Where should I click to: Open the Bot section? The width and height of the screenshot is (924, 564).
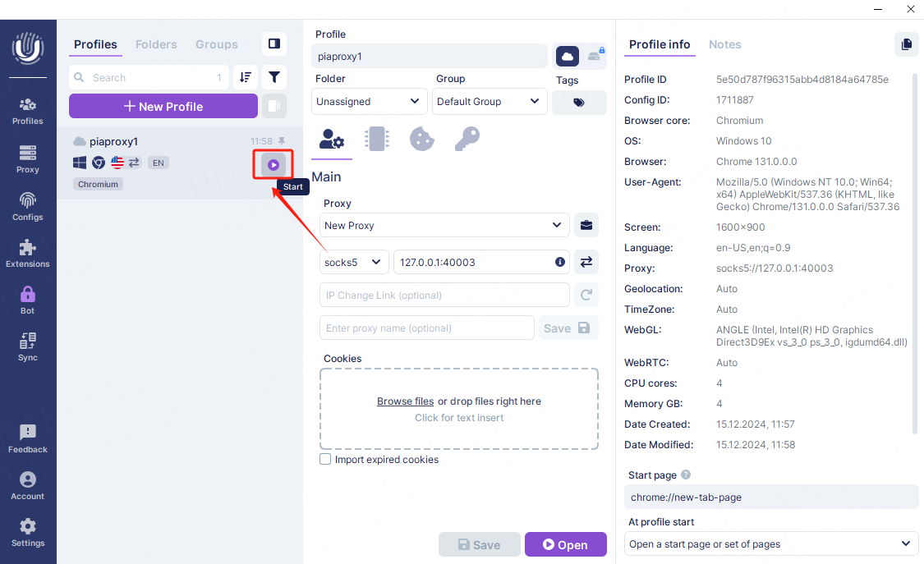point(28,300)
